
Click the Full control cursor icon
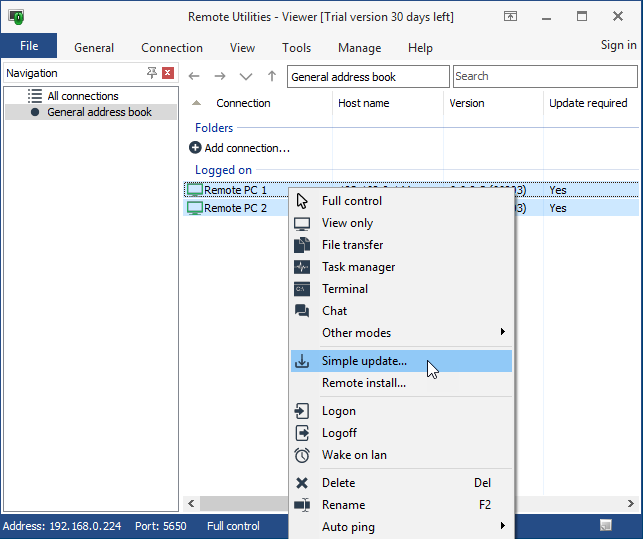point(302,201)
